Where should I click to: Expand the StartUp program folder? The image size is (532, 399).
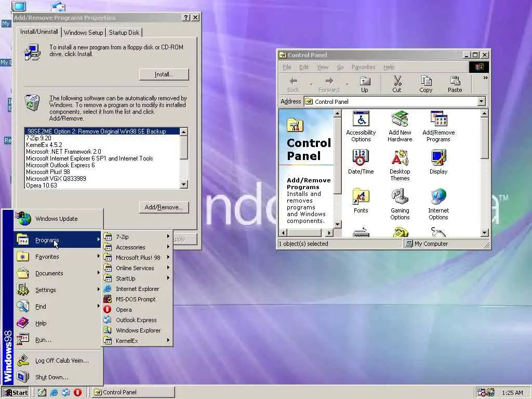137,278
